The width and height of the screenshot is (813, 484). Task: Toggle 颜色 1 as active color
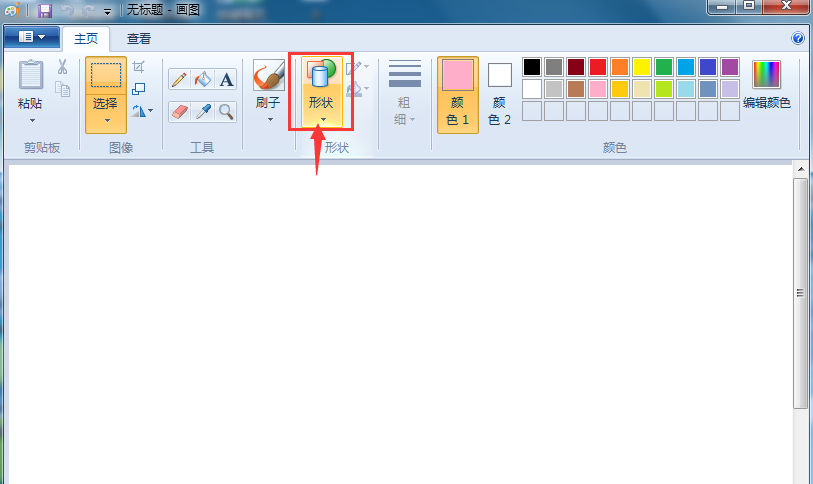457,95
